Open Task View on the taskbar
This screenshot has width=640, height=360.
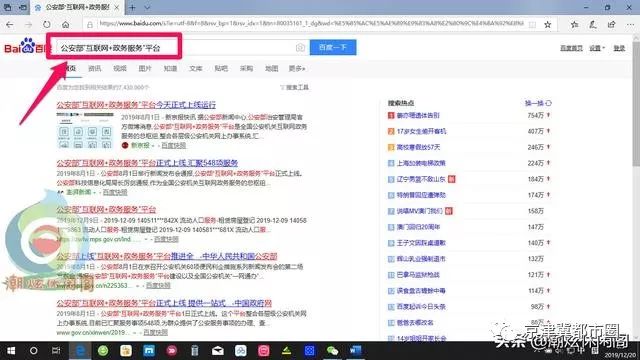pyautogui.click(x=56, y=351)
